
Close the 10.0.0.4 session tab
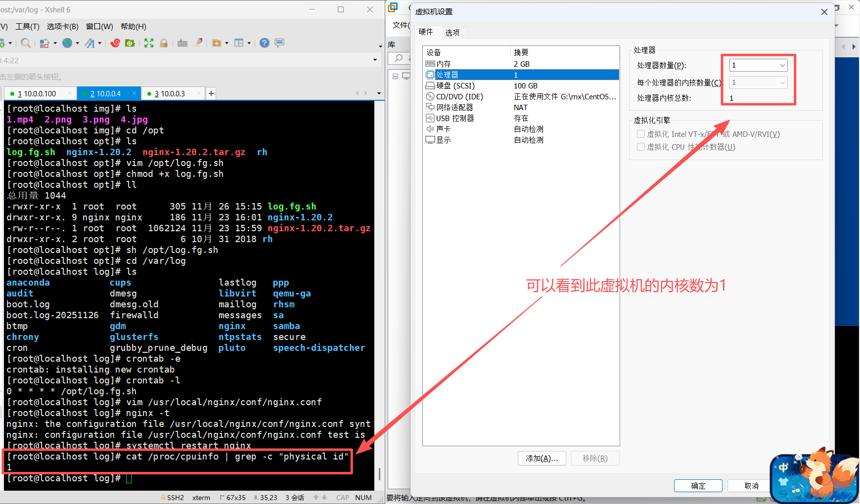point(134,93)
